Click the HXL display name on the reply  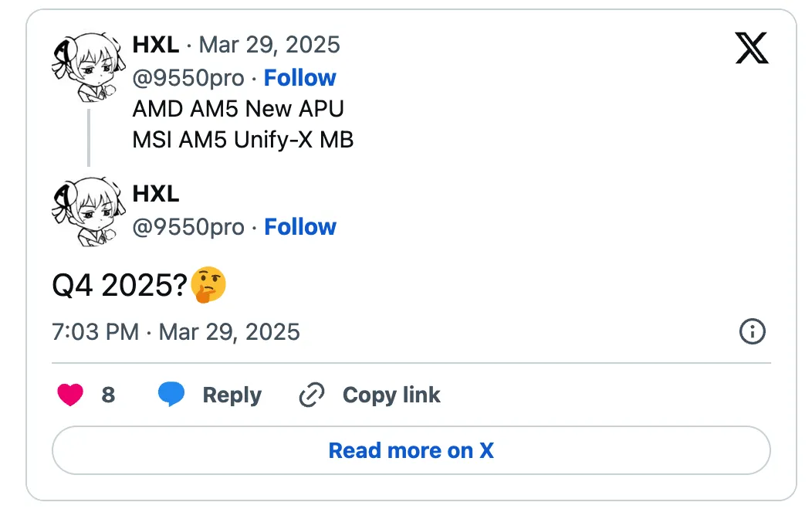[x=157, y=194]
